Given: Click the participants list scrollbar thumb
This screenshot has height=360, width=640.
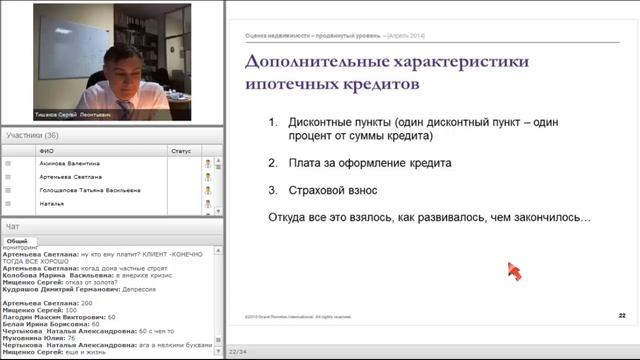Looking at the screenshot, I should (218, 167).
